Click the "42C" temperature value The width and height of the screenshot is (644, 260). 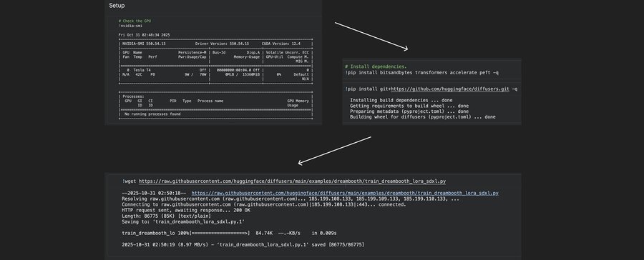pyautogui.click(x=139, y=74)
